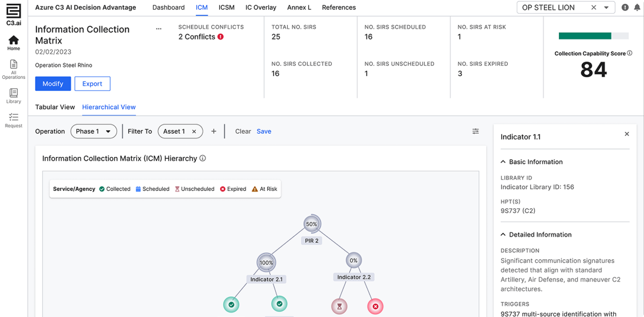The image size is (644, 317).
Task: Open hierarchy display settings sliders icon
Action: (x=476, y=131)
